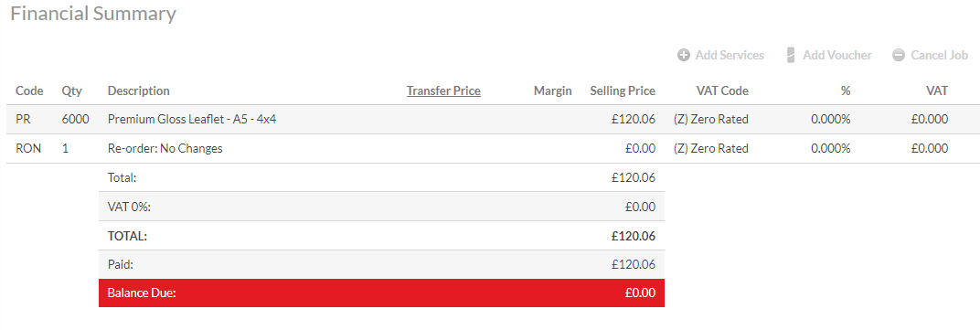Click the Cancel Job label
Viewport: 980px width, 330px height.
(x=940, y=55)
